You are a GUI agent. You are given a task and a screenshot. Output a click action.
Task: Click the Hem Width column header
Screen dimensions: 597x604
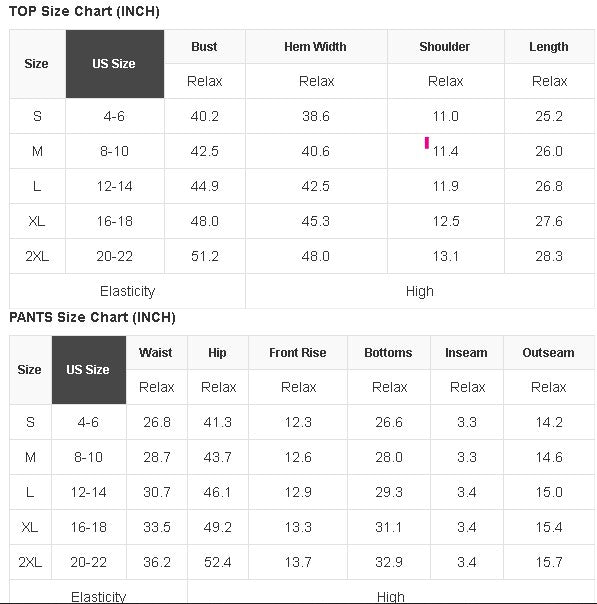click(x=316, y=47)
